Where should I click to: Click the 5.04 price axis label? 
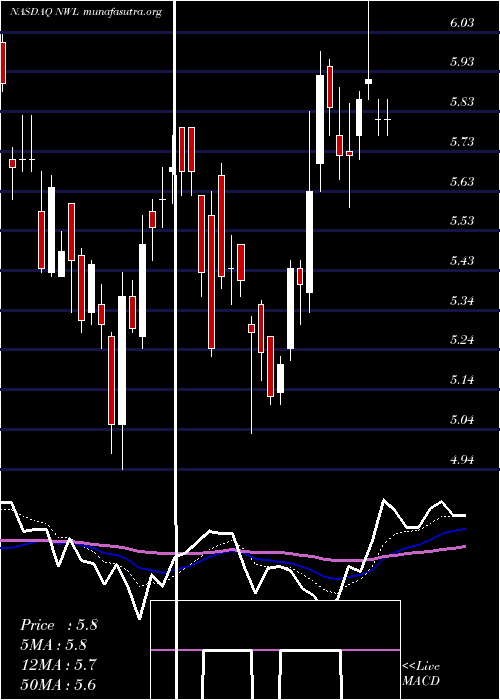click(x=462, y=420)
